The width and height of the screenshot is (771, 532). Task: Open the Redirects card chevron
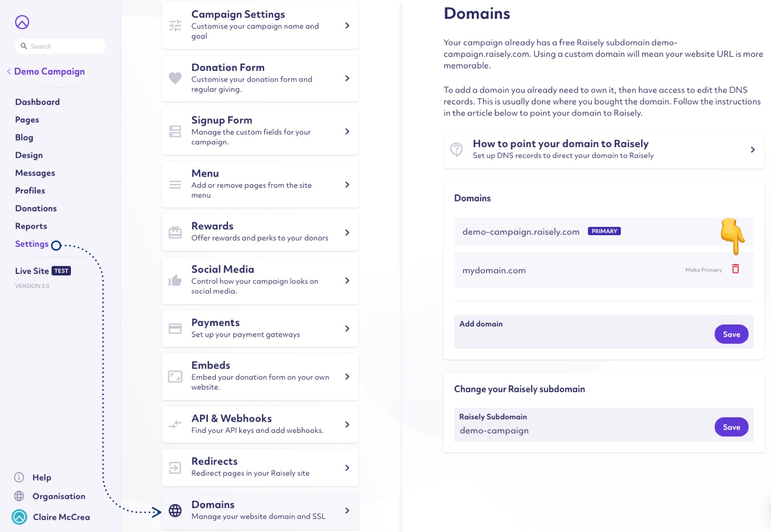pos(347,467)
